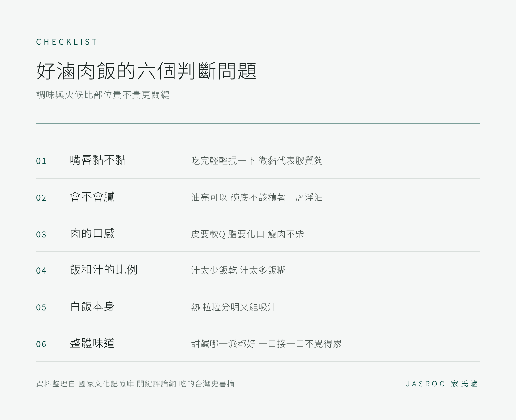Click description 汁太少飯乾 汁太多飯糊
The width and height of the screenshot is (516, 420).
click(x=238, y=270)
